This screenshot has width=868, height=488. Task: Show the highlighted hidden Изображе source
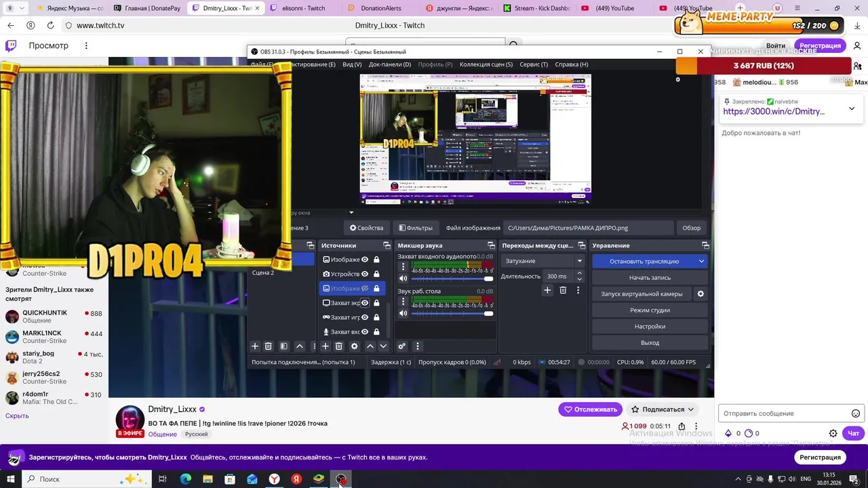[x=365, y=289]
